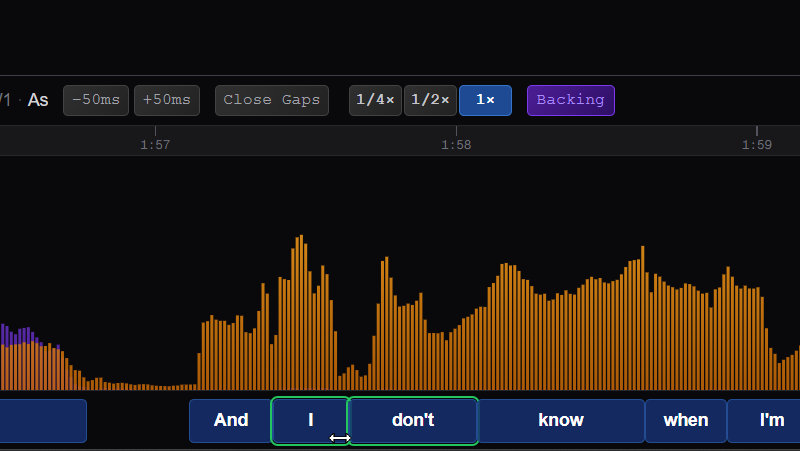Select the "I" word block
Screen dimensions: 800x451
310,421
